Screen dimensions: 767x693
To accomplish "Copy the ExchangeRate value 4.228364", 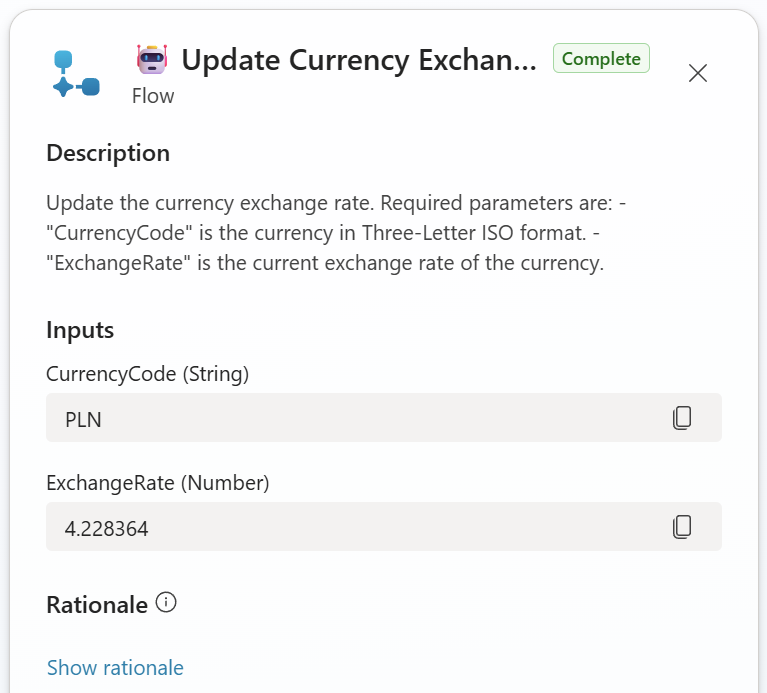I will [x=682, y=526].
